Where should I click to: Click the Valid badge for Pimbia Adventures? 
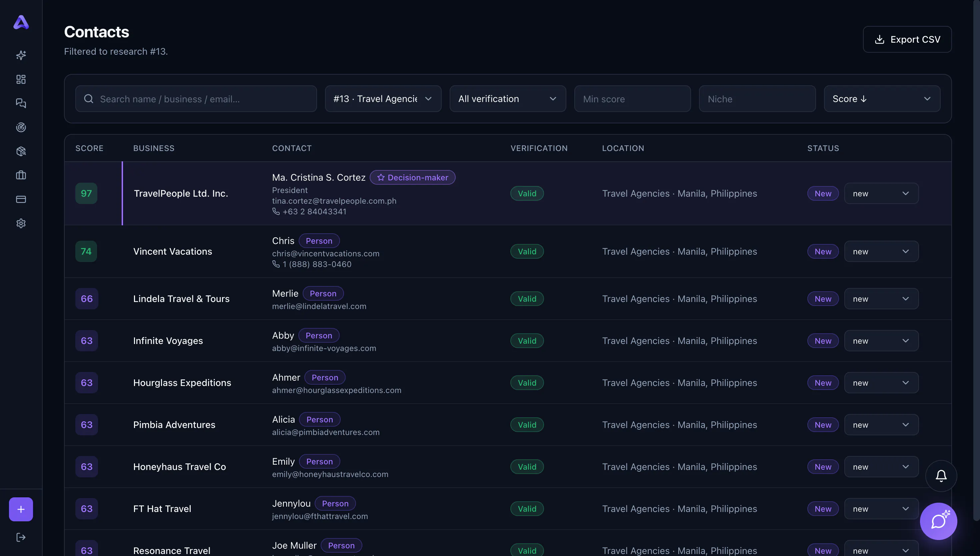coord(527,425)
